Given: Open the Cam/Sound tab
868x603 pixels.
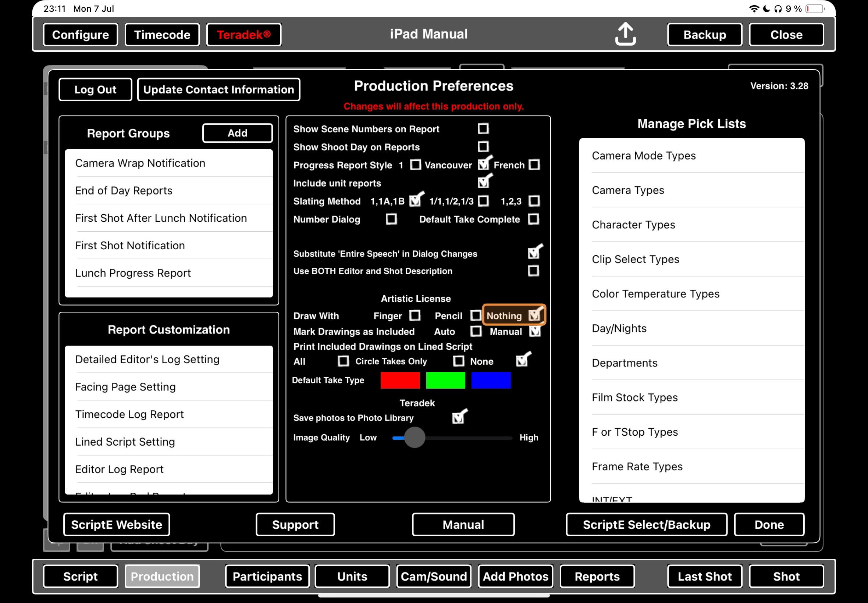Looking at the screenshot, I should coord(433,576).
